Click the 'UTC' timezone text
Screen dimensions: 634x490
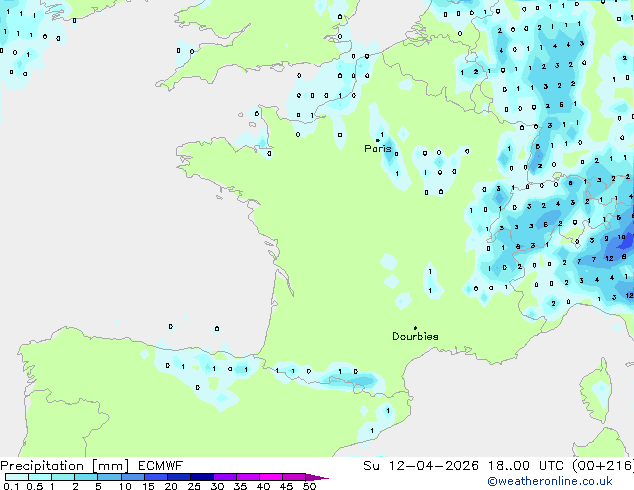551,466
